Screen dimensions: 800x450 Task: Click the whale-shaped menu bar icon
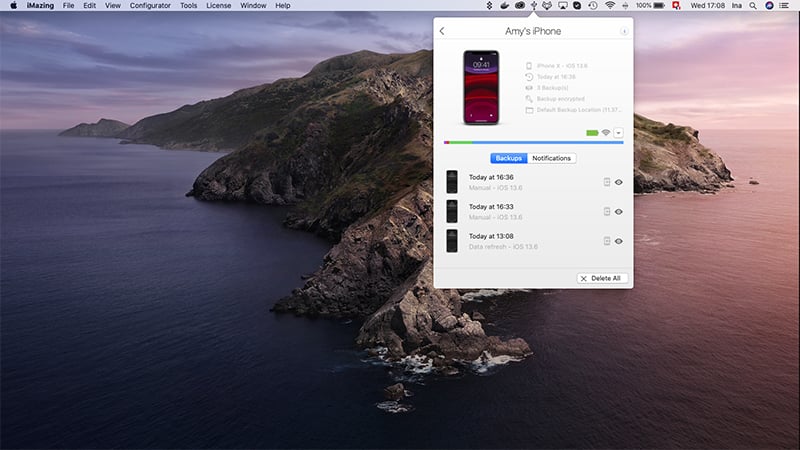(504, 6)
